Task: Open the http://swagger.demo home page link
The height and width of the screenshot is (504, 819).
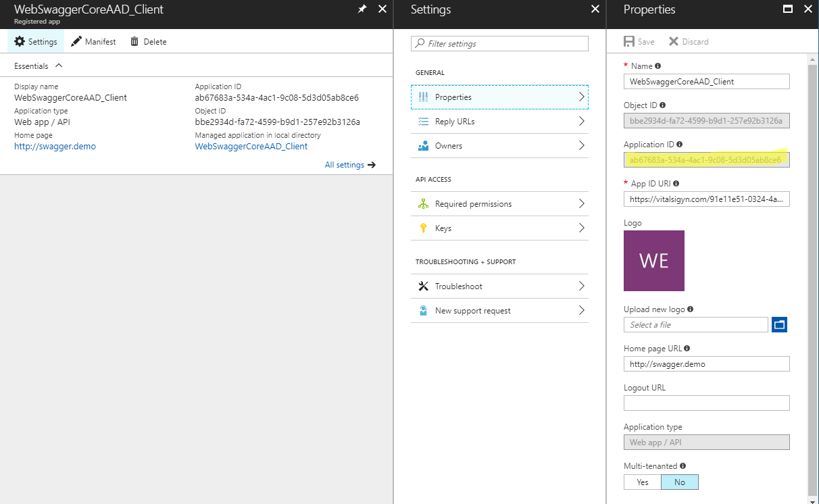Action: [x=55, y=146]
